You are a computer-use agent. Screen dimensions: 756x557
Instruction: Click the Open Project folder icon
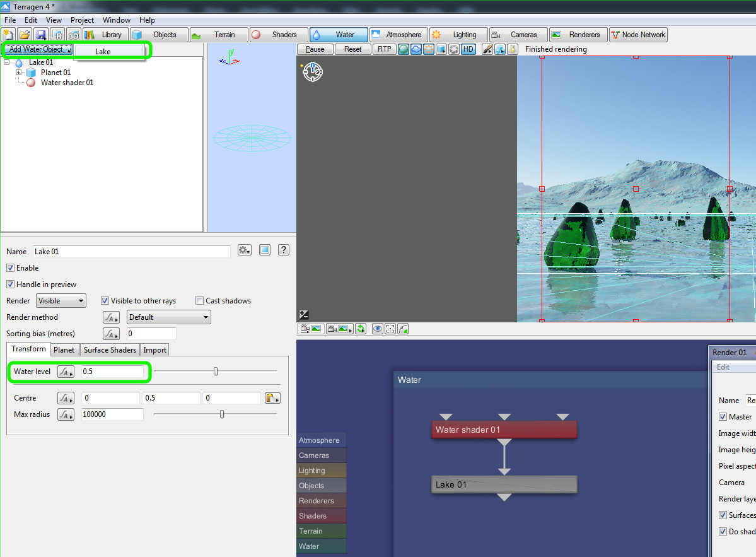click(x=25, y=35)
